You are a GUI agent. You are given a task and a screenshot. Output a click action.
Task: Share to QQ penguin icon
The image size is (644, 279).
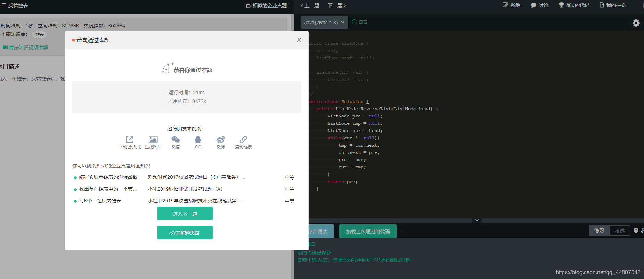click(198, 139)
